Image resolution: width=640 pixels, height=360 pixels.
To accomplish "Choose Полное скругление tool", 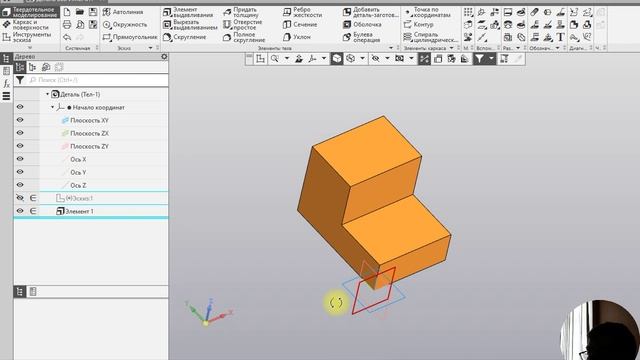I will pos(244,38).
